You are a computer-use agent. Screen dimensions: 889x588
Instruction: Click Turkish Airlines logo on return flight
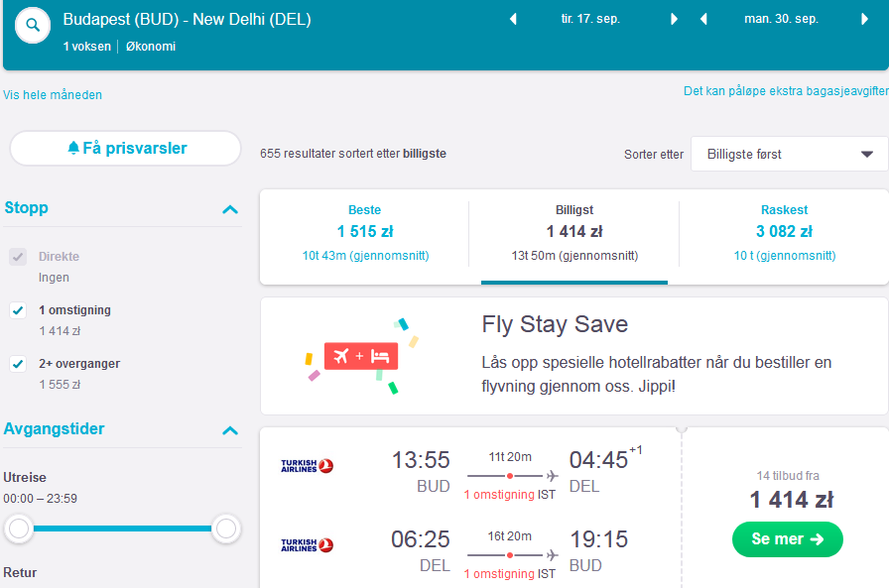307,545
